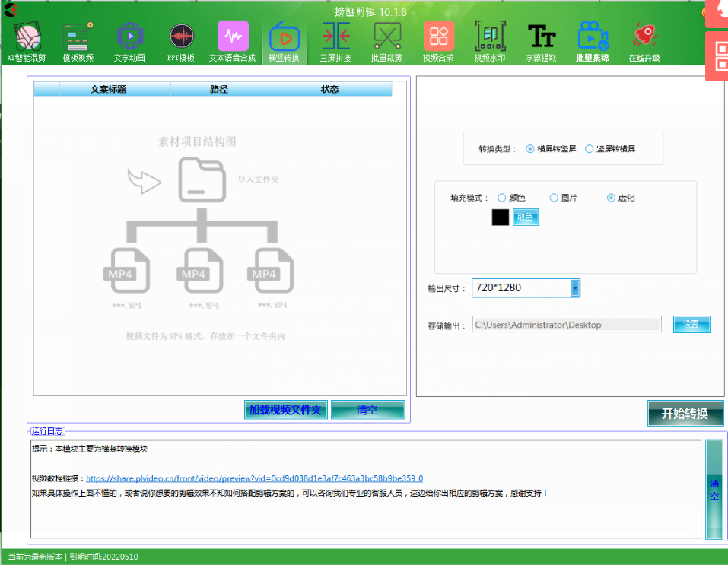Viewport: 728px width, 565px height.
Task: Click the 存储输出 path field
Action: click(567, 324)
